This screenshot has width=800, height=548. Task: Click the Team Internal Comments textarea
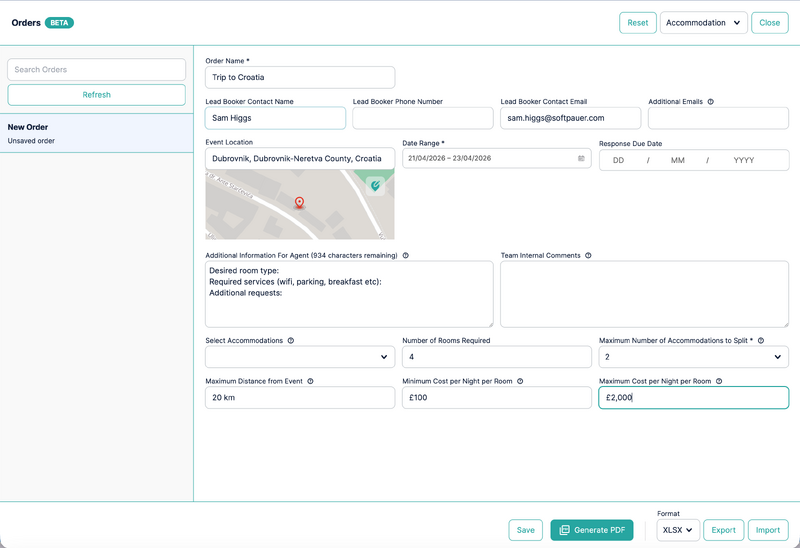click(644, 294)
